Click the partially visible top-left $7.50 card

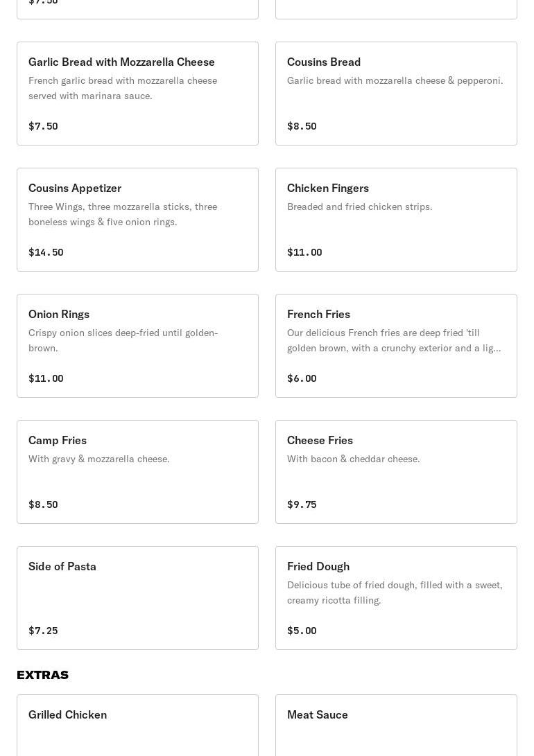[137, 10]
